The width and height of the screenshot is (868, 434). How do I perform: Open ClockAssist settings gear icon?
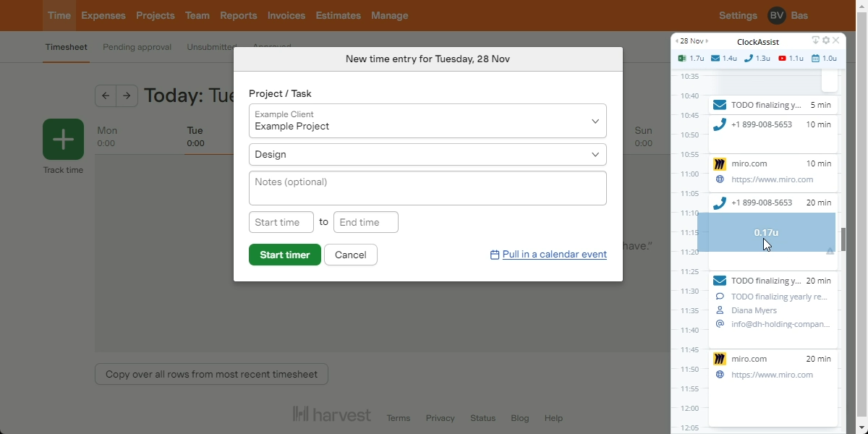click(x=826, y=41)
